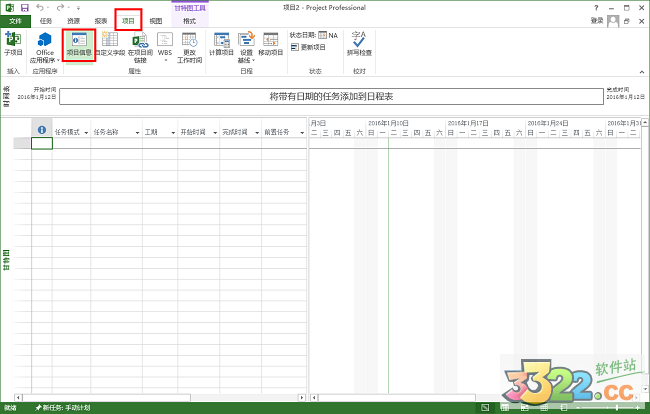Click the vertical scrollbar up arrow
The image size is (650, 414).
click(645, 122)
